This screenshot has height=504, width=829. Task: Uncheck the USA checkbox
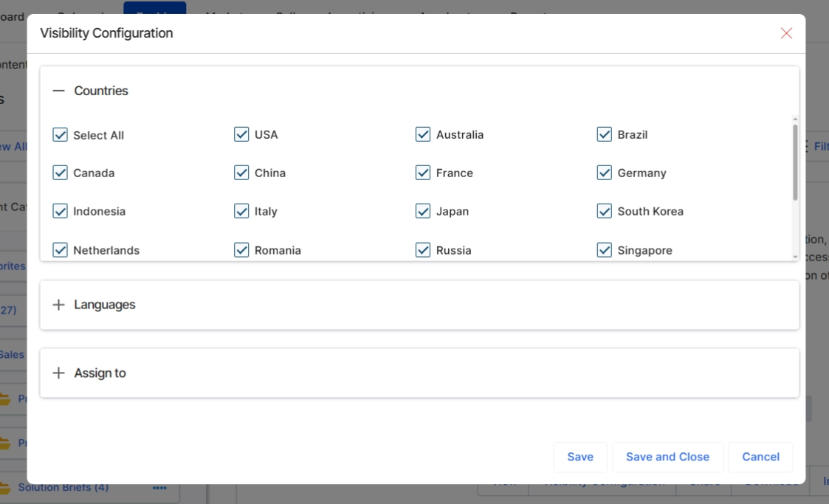[x=241, y=134]
